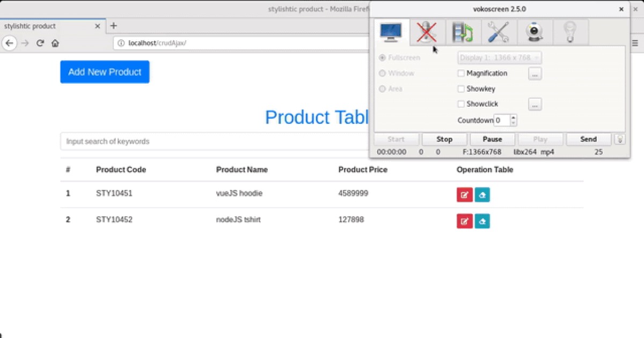644x338 pixels.
Task: Click the Add New Product button
Action: [x=105, y=72]
